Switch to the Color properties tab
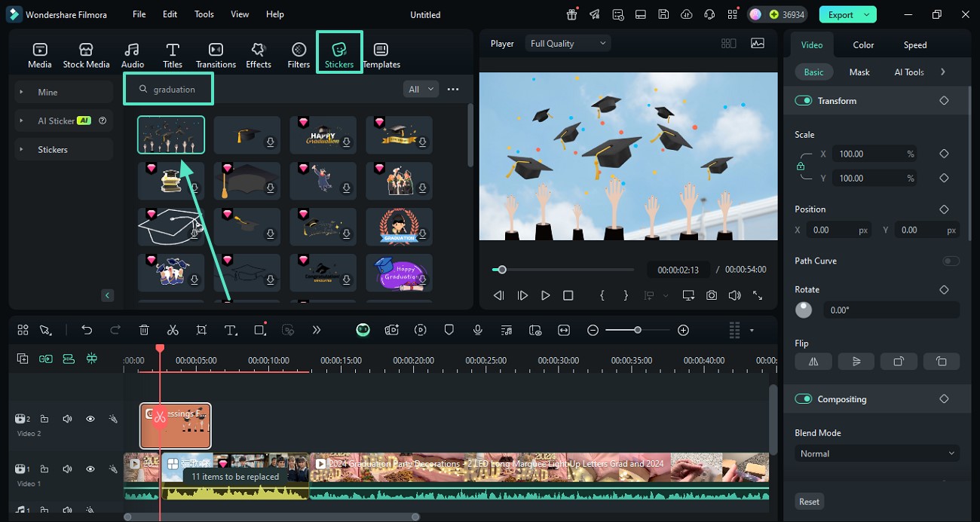The image size is (980, 522). click(x=864, y=45)
